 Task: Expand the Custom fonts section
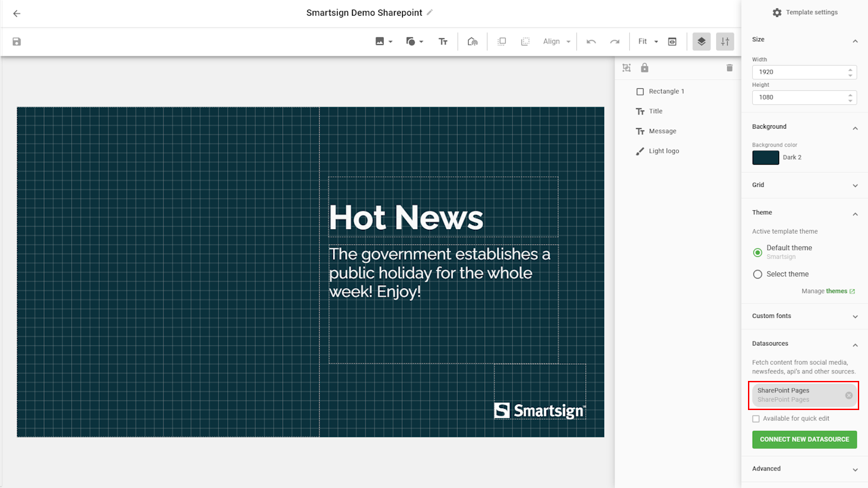tap(804, 316)
